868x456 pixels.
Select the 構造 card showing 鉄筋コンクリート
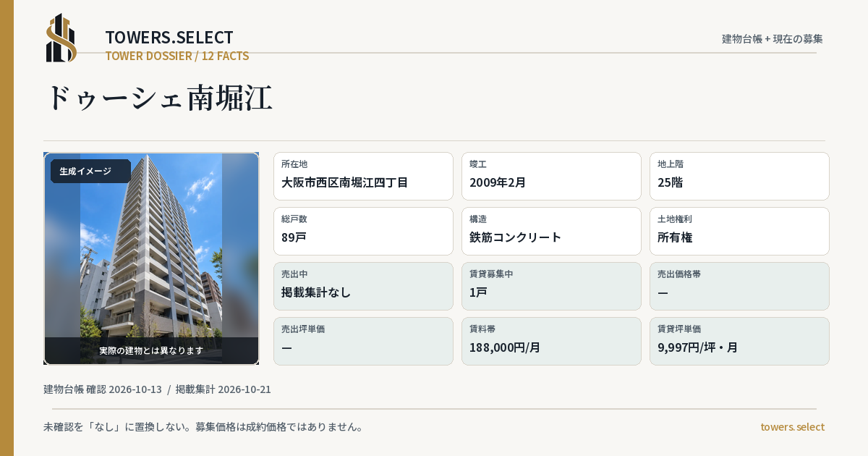551,231
